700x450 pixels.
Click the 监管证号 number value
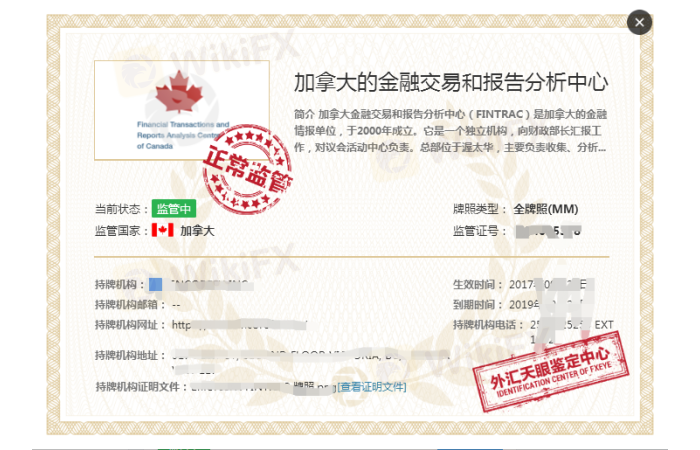548,231
